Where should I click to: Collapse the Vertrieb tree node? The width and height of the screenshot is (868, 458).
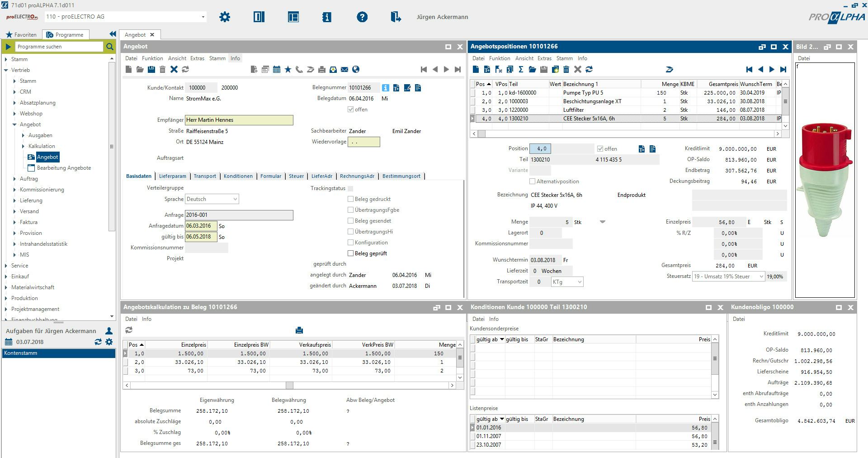click(x=6, y=70)
